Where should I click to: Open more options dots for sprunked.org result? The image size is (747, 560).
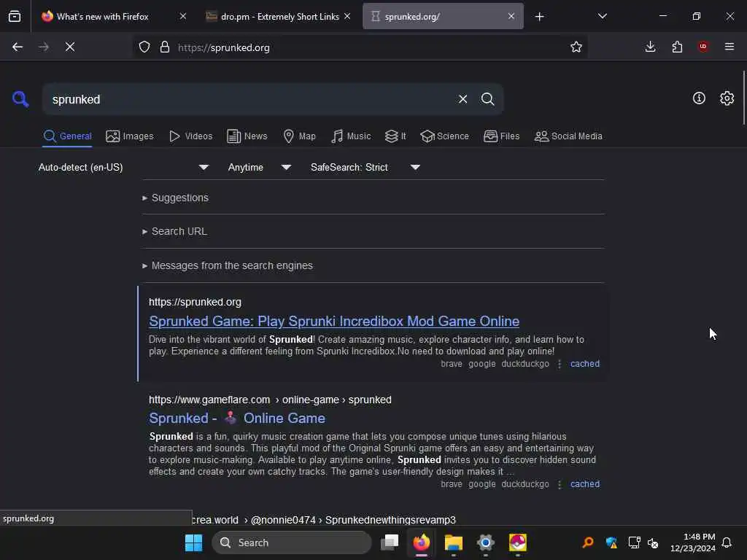pyautogui.click(x=560, y=364)
